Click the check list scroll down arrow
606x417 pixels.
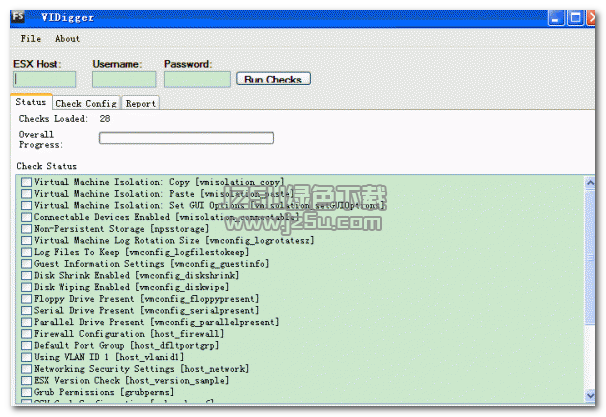590,395
